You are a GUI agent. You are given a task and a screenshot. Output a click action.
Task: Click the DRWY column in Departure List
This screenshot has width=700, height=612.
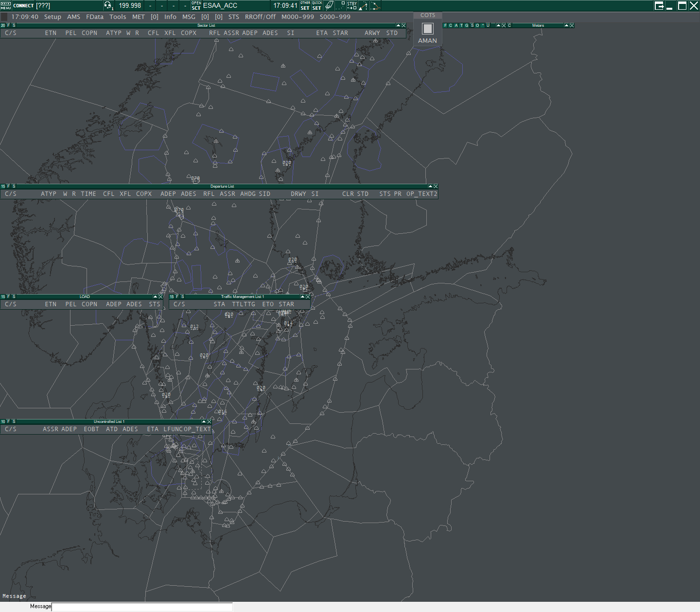coord(298,194)
